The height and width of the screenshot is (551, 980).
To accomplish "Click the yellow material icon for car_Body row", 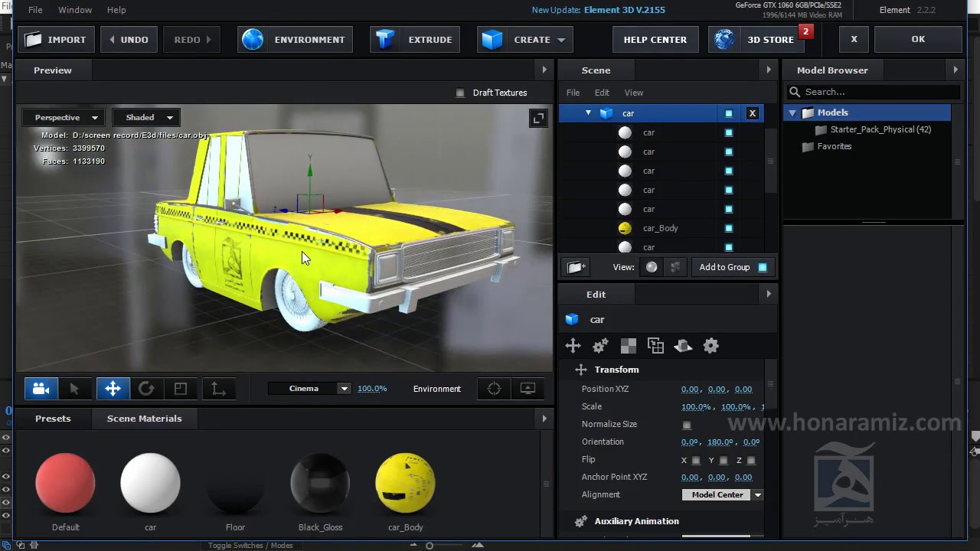I will click(x=625, y=228).
